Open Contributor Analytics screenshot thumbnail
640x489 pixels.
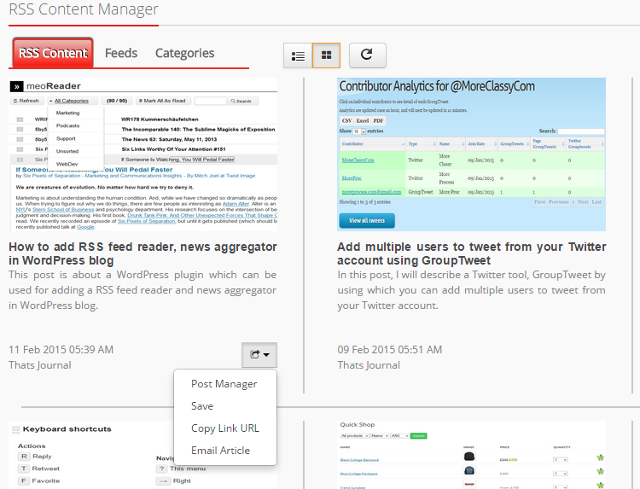[x=471, y=155]
